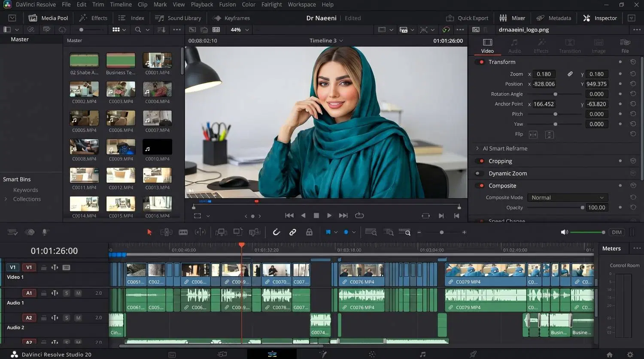Reset the Rotation Angle value
The width and height of the screenshot is (644, 359).
633,94
